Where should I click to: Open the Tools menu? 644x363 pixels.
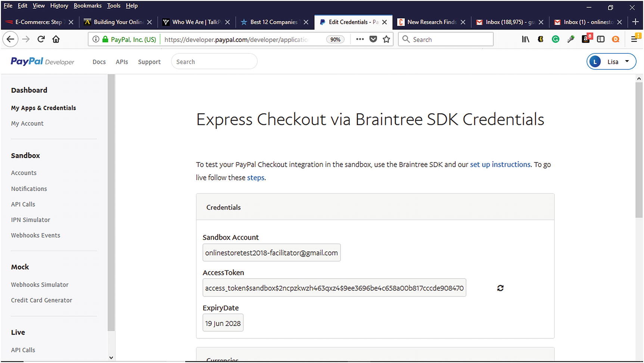[x=113, y=6]
